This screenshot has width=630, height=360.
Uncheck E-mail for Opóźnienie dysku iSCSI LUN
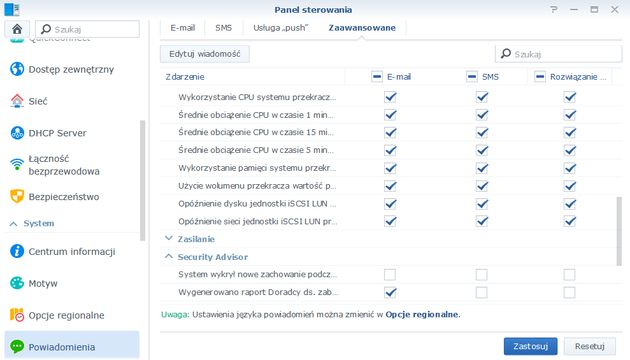pos(390,204)
